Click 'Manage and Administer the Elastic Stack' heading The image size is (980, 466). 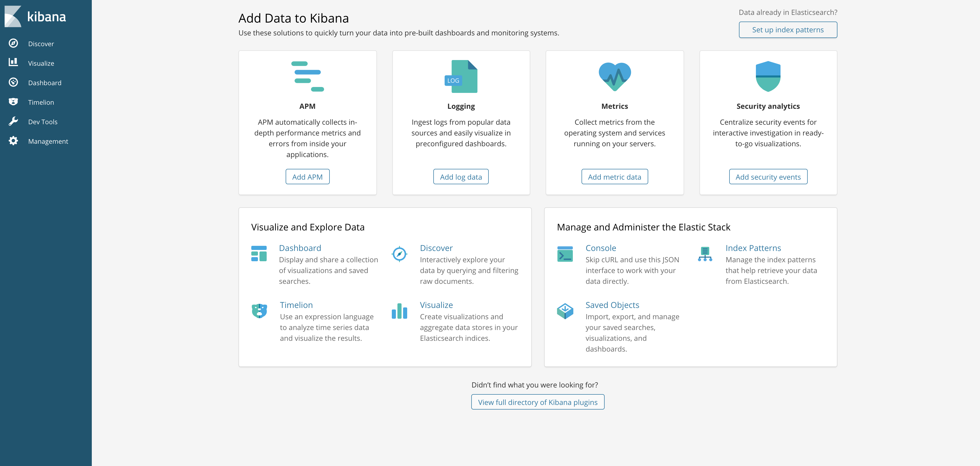click(x=643, y=227)
